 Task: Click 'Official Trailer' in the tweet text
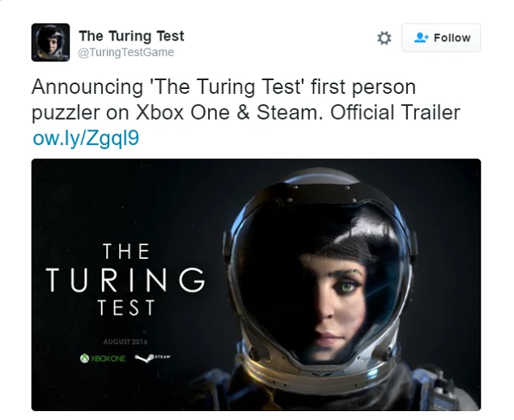(x=396, y=112)
